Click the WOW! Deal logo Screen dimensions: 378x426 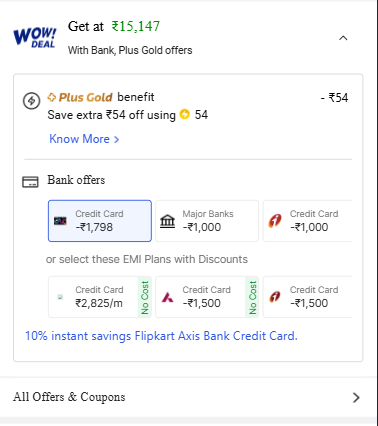[x=35, y=37]
